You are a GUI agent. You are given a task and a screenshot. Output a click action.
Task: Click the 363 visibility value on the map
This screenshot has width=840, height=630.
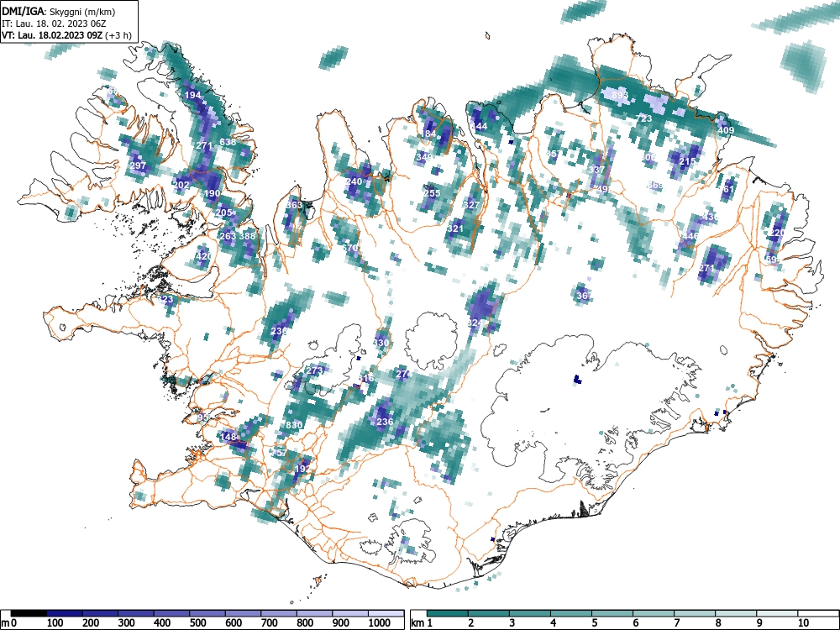[294, 205]
